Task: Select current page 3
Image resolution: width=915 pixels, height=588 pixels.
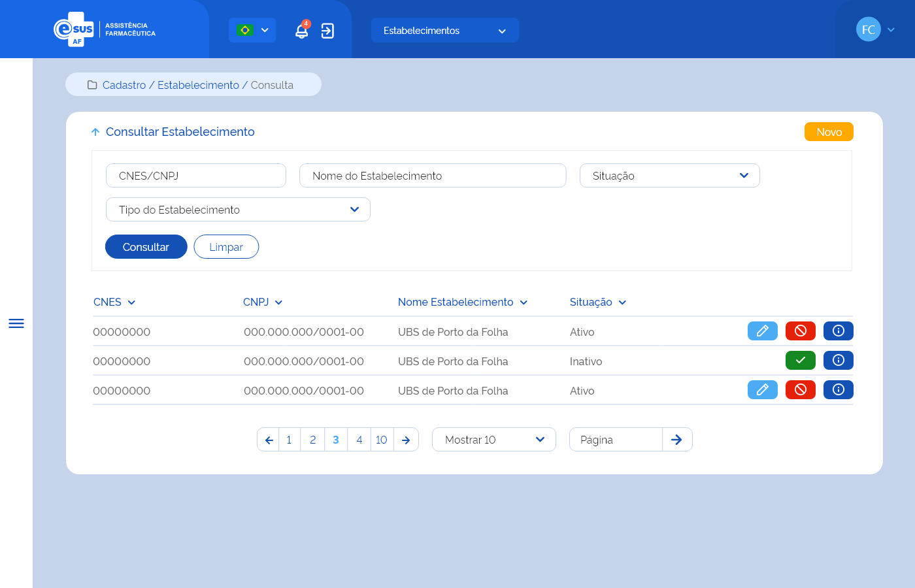Action: pos(336,440)
